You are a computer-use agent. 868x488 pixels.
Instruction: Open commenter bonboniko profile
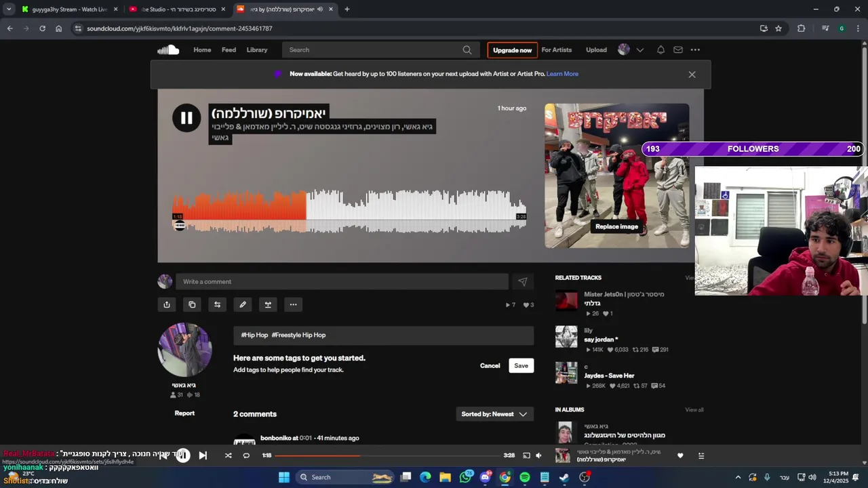click(274, 438)
